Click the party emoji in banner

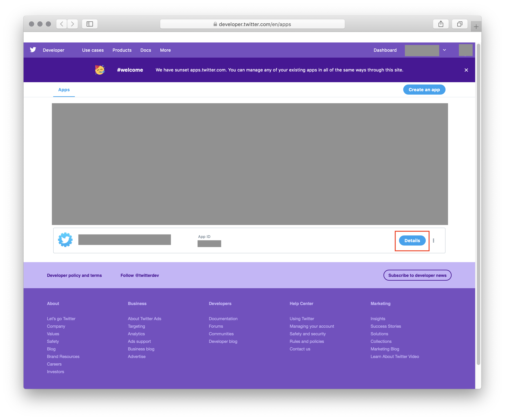click(x=100, y=70)
